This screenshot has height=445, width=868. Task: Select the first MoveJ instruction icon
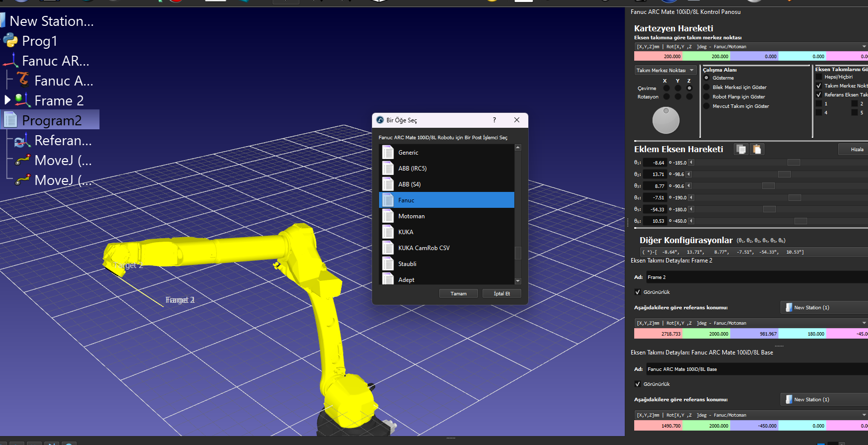pyautogui.click(x=23, y=160)
